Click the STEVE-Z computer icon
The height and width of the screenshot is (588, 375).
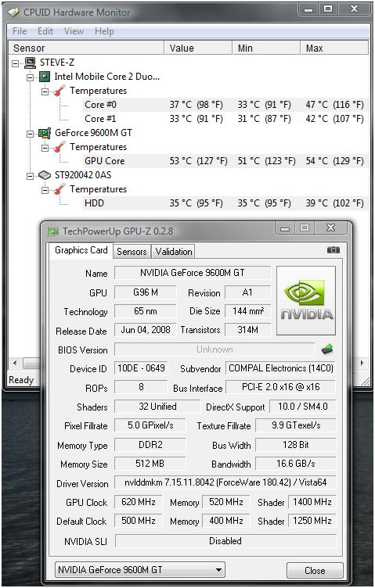click(x=30, y=63)
